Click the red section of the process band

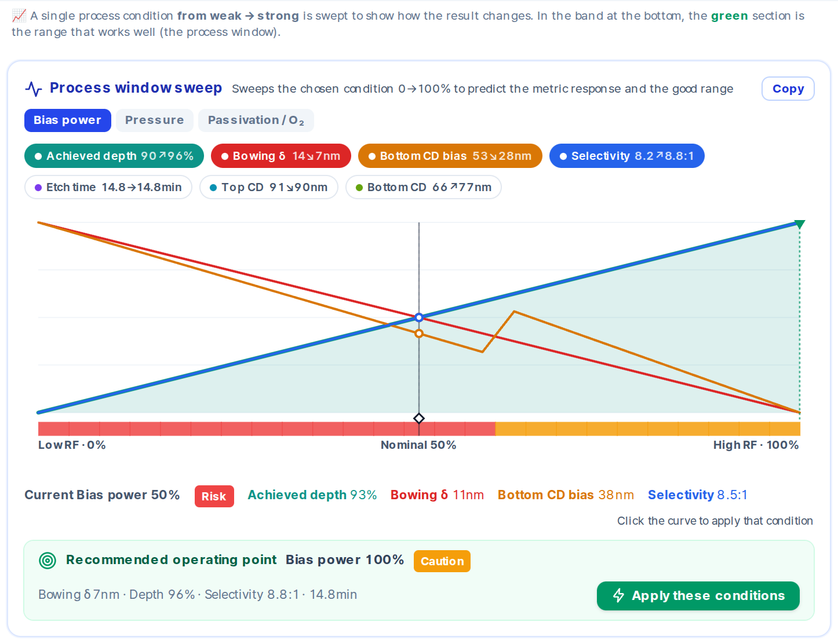(x=267, y=429)
